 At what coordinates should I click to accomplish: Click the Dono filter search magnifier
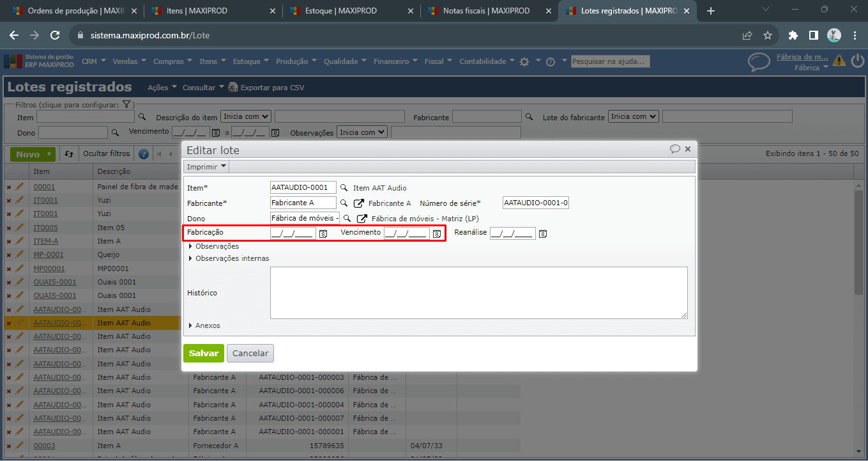coord(116,132)
